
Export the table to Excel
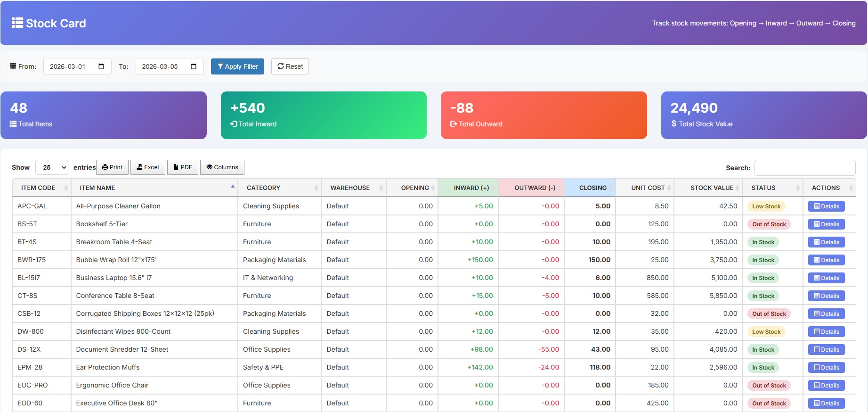pos(148,167)
